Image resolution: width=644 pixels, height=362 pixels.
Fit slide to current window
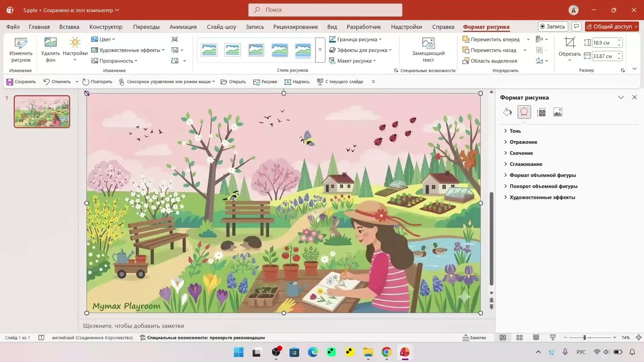tap(639, 337)
